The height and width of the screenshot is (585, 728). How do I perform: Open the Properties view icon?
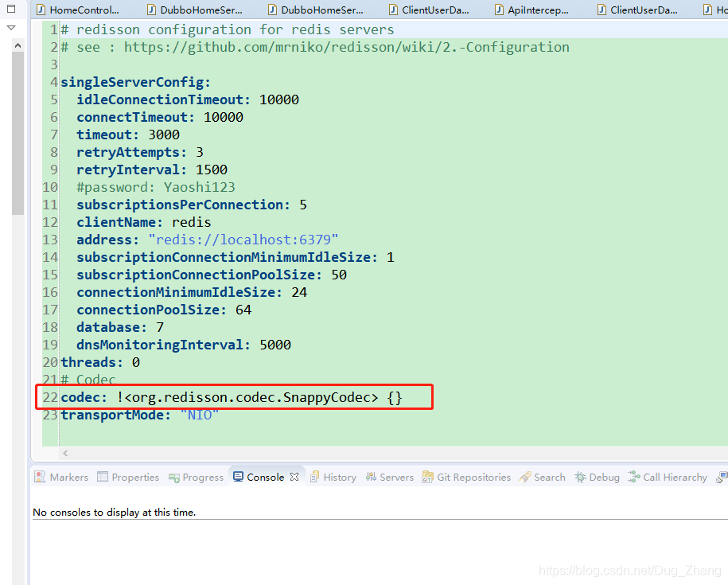(102, 477)
